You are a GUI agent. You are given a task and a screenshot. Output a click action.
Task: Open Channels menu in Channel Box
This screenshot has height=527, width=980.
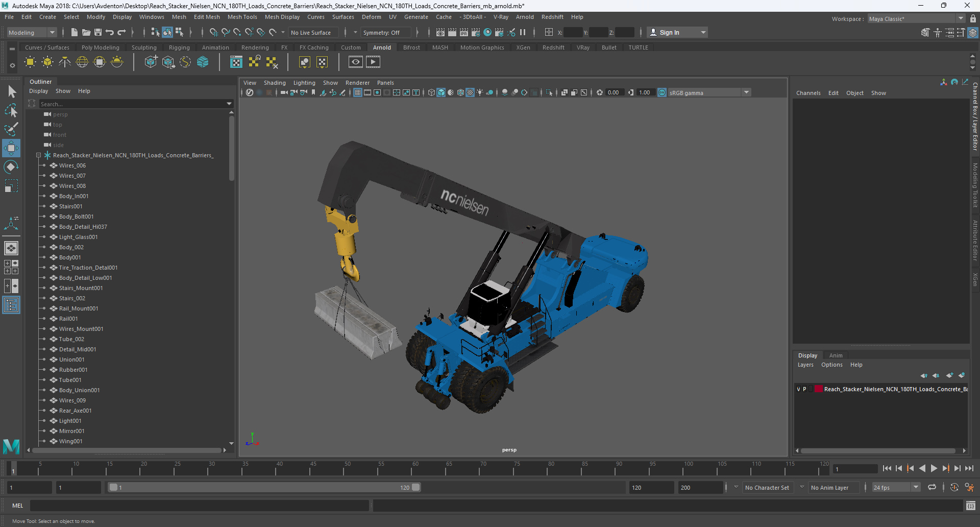[x=808, y=93]
